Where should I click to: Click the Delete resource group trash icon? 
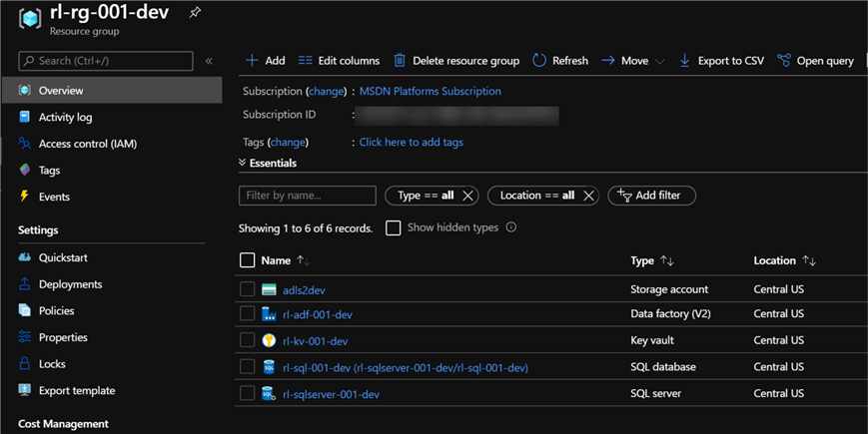tap(400, 61)
